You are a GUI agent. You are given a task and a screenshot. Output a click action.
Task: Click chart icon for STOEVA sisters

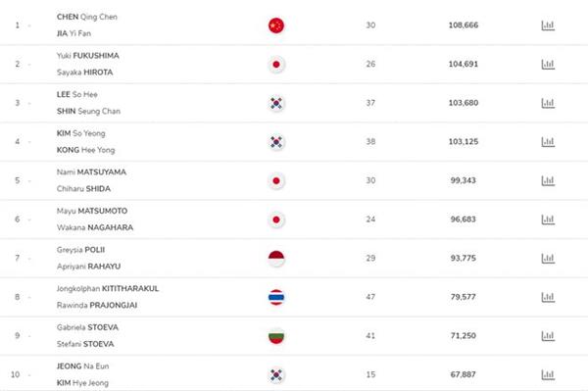pos(548,336)
